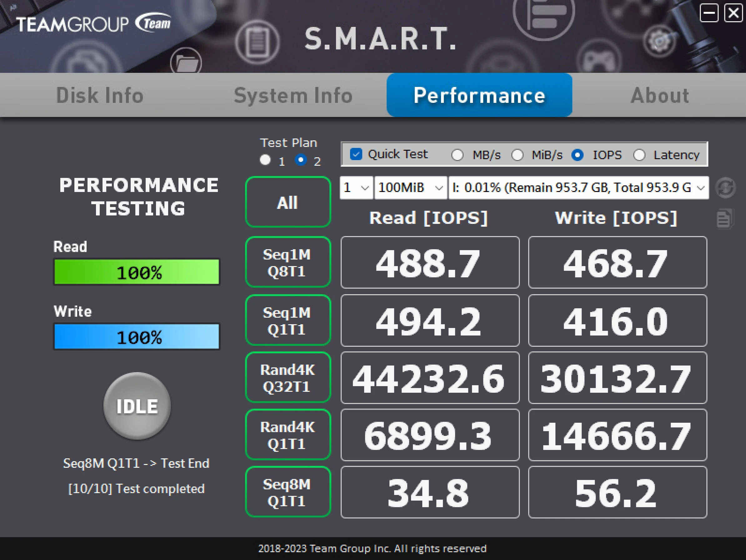This screenshot has width=746, height=560.
Task: Open the About tab
Action: 659,95
